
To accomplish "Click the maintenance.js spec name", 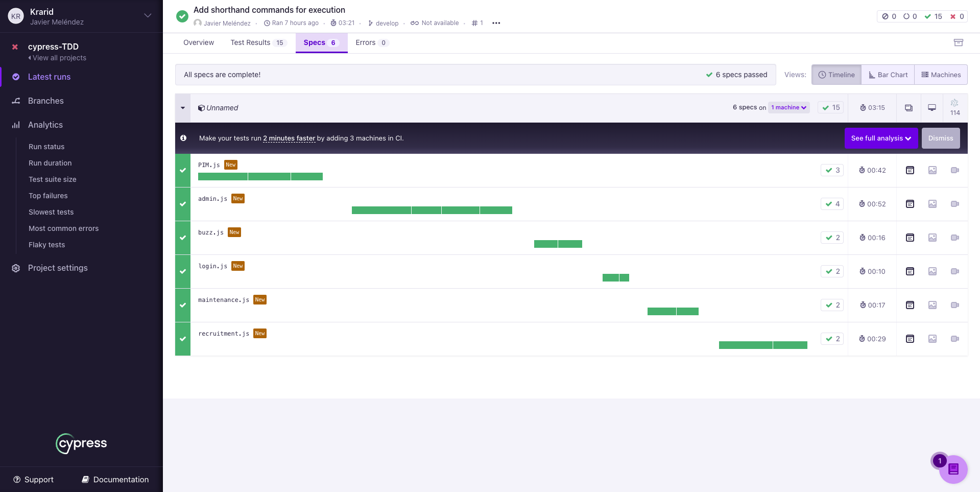I will point(224,300).
